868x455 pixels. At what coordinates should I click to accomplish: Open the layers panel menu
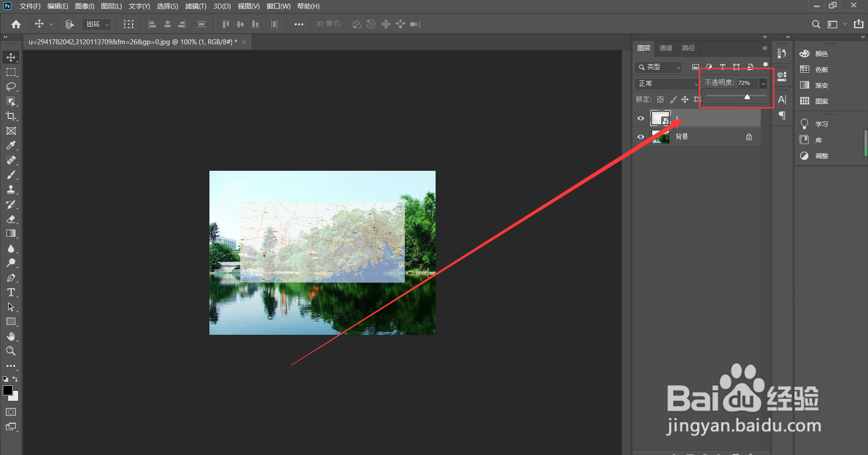765,48
